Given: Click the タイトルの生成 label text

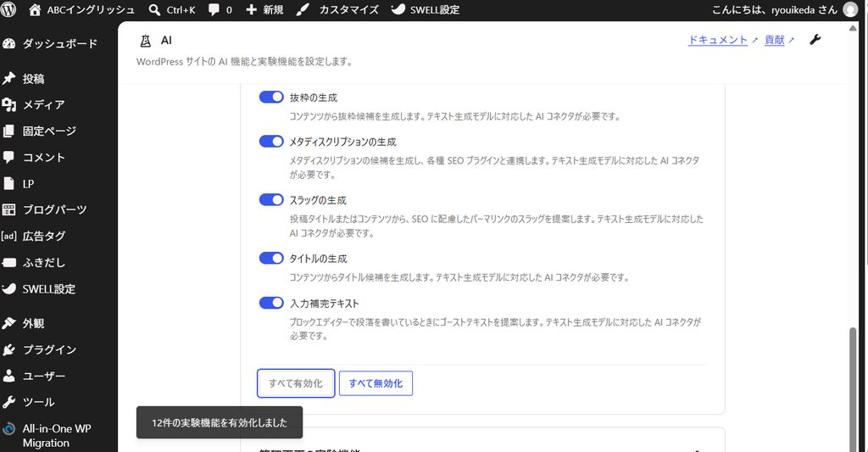Looking at the screenshot, I should pyautogui.click(x=319, y=259).
